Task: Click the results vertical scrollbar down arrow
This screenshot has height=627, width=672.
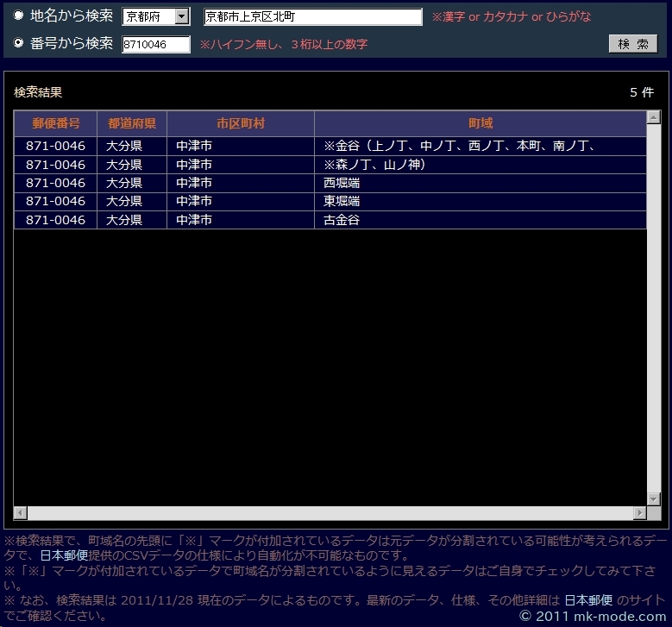Action: pos(653,498)
